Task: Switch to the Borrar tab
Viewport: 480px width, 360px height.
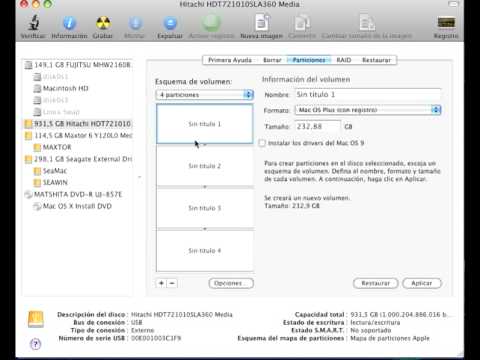Action: point(272,60)
